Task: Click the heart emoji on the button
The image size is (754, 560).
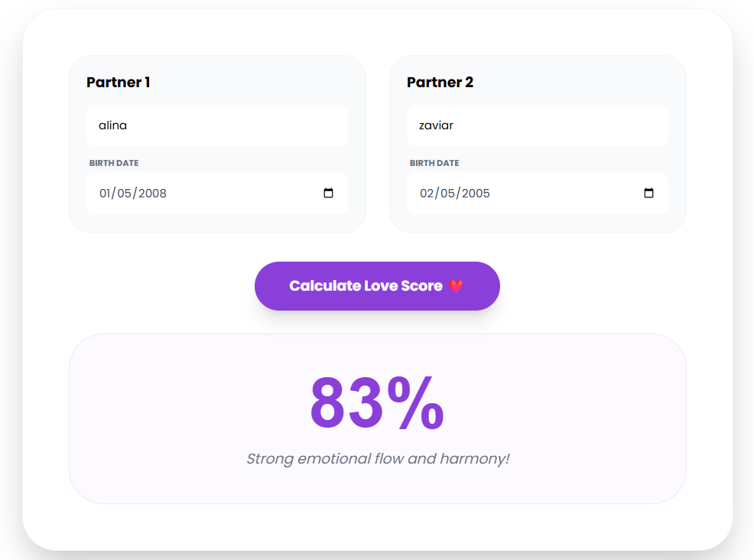Action: pyautogui.click(x=457, y=285)
